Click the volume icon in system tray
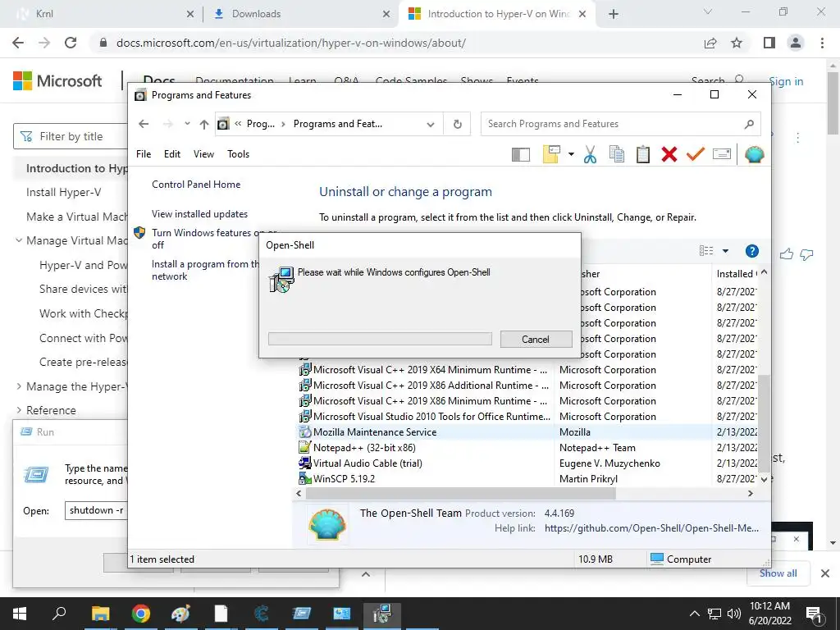Image resolution: width=840 pixels, height=630 pixels. pyautogui.click(x=734, y=614)
